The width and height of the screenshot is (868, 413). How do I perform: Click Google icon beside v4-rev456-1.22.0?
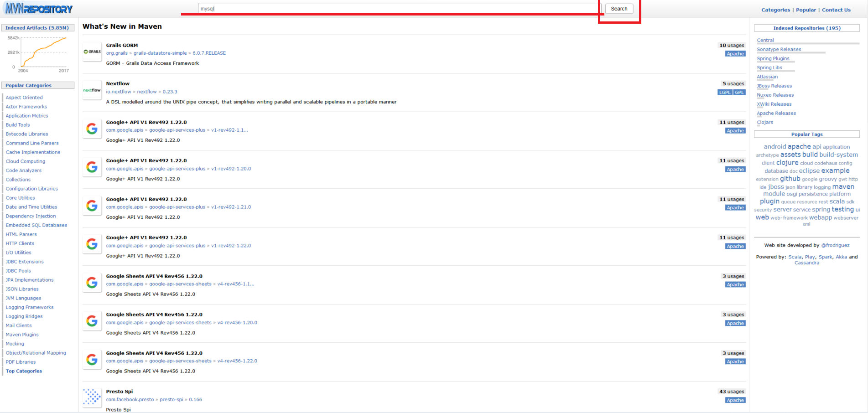(92, 360)
